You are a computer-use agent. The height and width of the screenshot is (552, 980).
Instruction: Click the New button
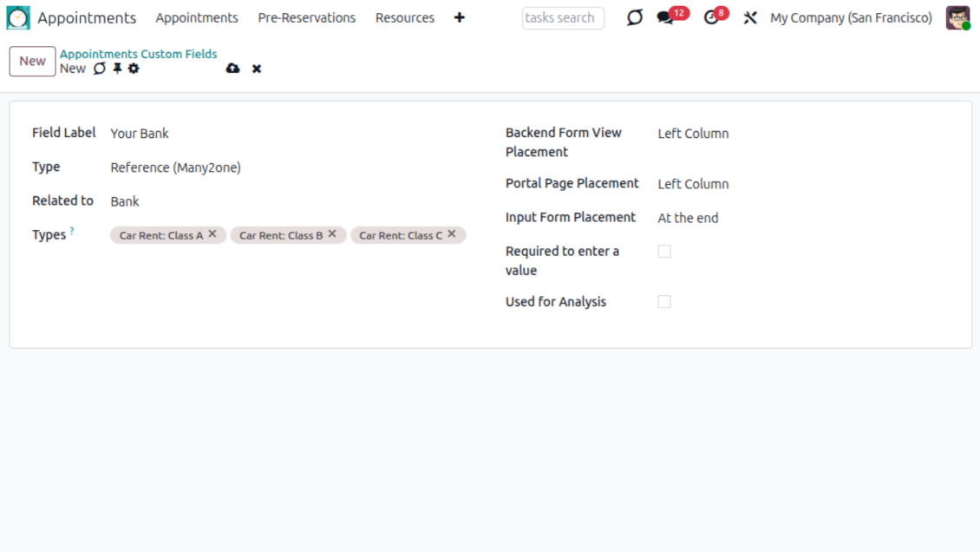(32, 62)
